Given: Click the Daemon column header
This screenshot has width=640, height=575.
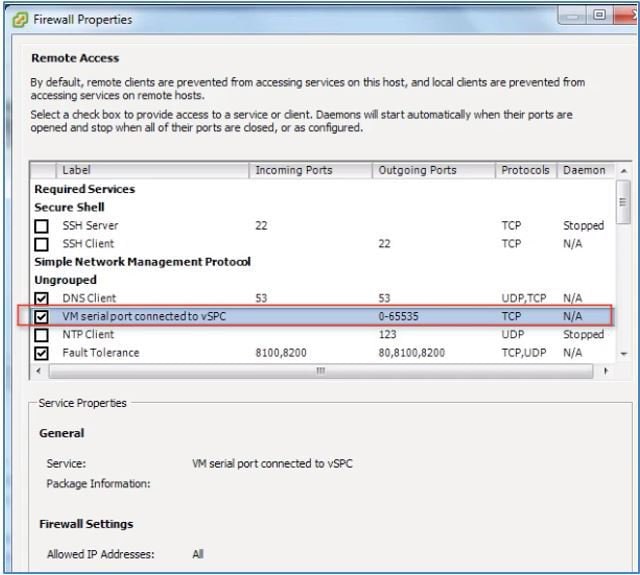Looking at the screenshot, I should pyautogui.click(x=586, y=170).
